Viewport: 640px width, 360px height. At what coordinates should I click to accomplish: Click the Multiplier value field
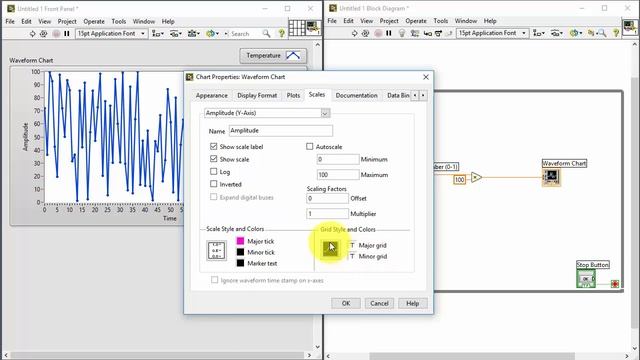coord(327,213)
